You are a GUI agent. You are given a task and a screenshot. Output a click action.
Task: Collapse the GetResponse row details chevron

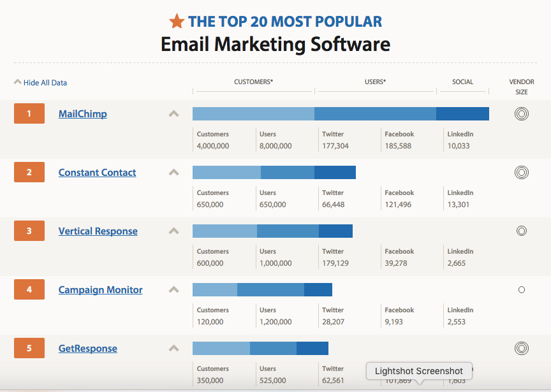[174, 349]
